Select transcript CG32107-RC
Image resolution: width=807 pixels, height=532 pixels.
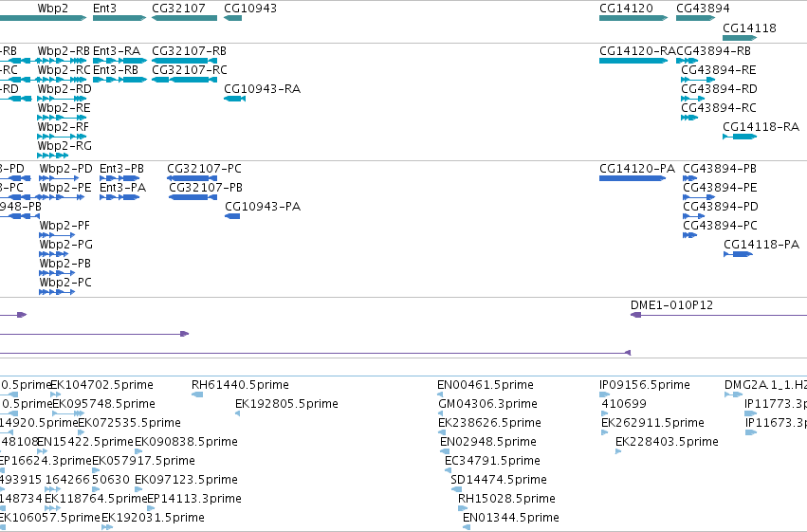point(184,80)
